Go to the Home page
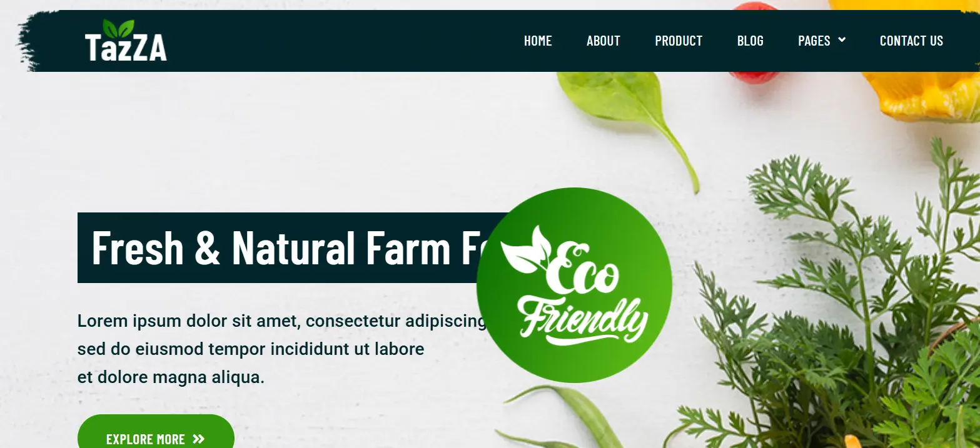980x448 pixels. 538,41
